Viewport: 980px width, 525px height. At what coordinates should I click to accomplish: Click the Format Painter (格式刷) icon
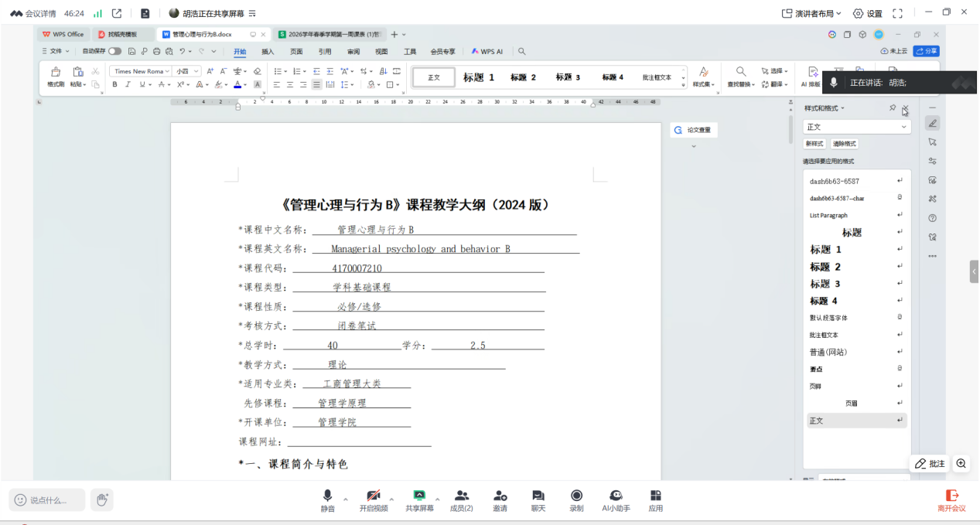click(x=56, y=76)
